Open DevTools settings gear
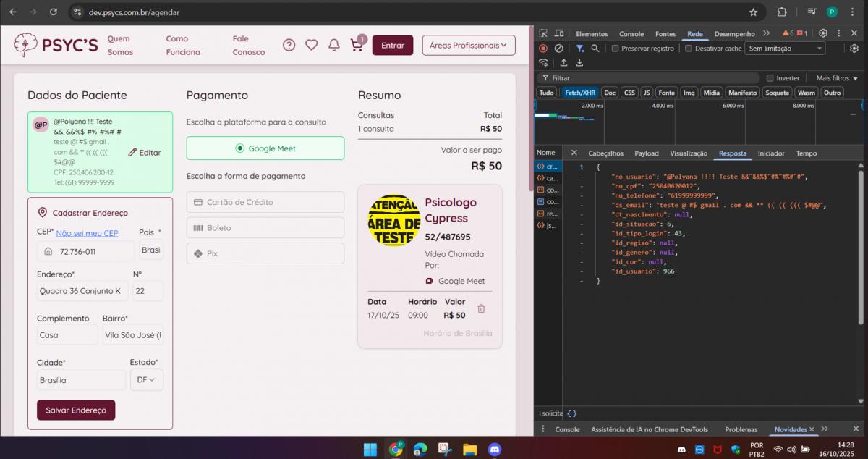Screen dimensions: 868x459 click(x=822, y=33)
